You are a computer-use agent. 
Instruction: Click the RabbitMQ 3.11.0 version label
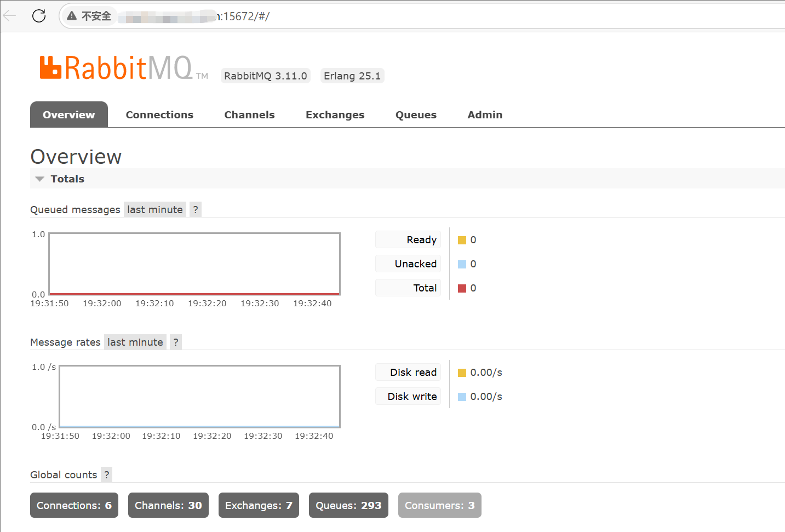click(x=266, y=76)
